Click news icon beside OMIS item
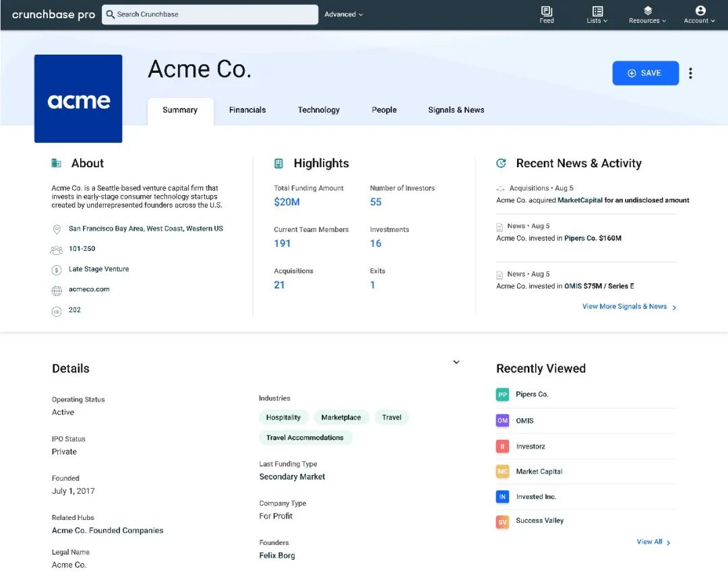728x578 pixels. pyautogui.click(x=499, y=275)
